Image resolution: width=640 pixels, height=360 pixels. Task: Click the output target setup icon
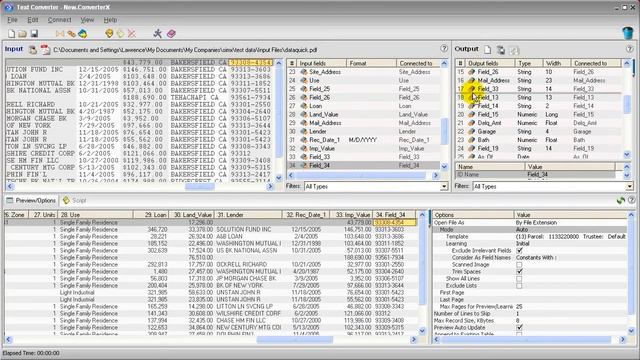point(501,50)
